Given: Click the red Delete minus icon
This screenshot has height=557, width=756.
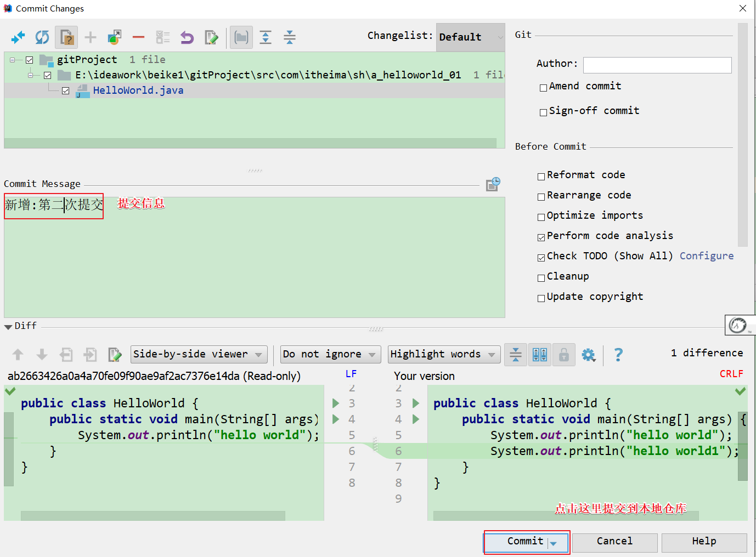Looking at the screenshot, I should click(138, 37).
